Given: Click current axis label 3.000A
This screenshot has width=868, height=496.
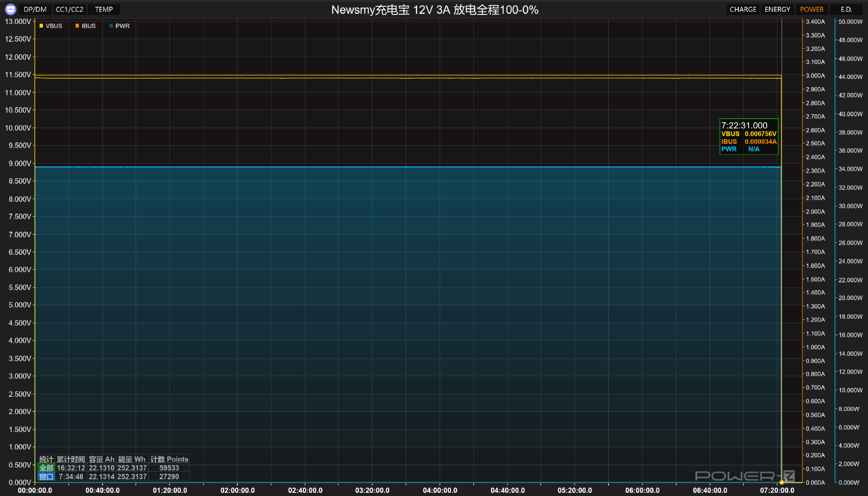Looking at the screenshot, I should pyautogui.click(x=815, y=76).
